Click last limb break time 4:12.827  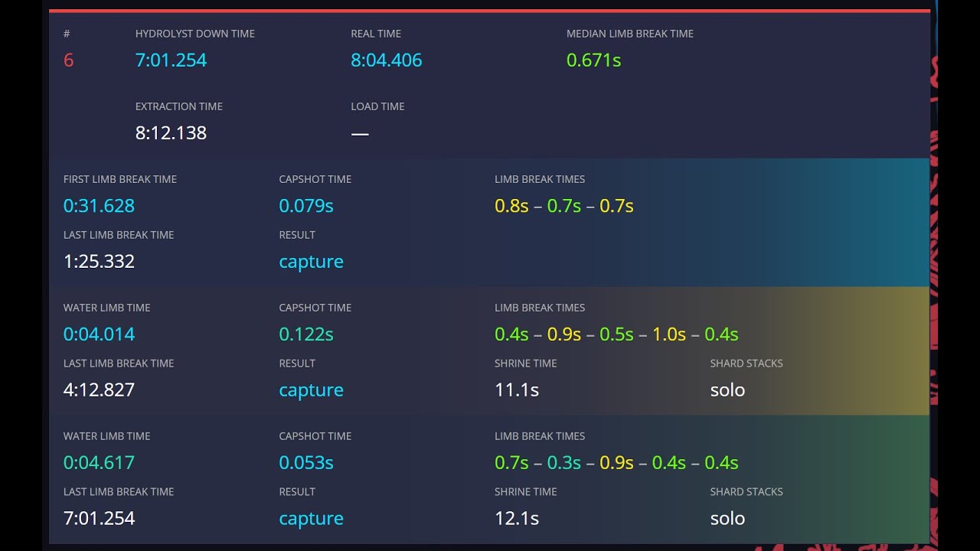click(x=99, y=390)
